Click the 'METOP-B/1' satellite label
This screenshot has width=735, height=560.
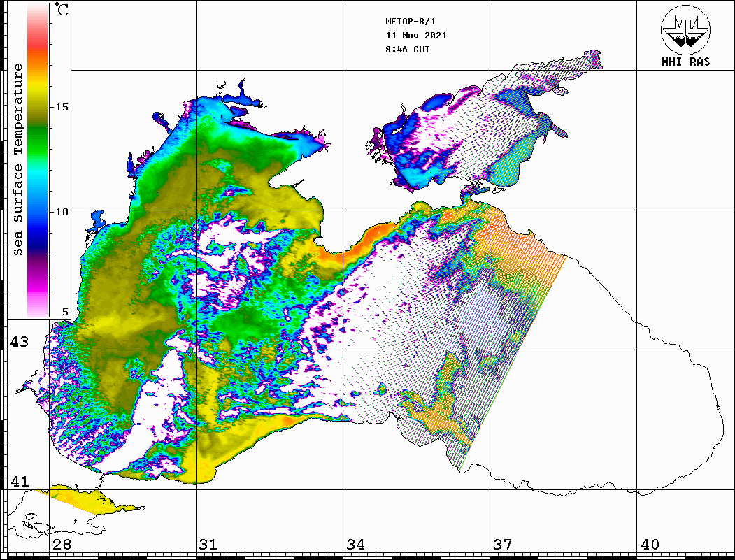(x=410, y=22)
